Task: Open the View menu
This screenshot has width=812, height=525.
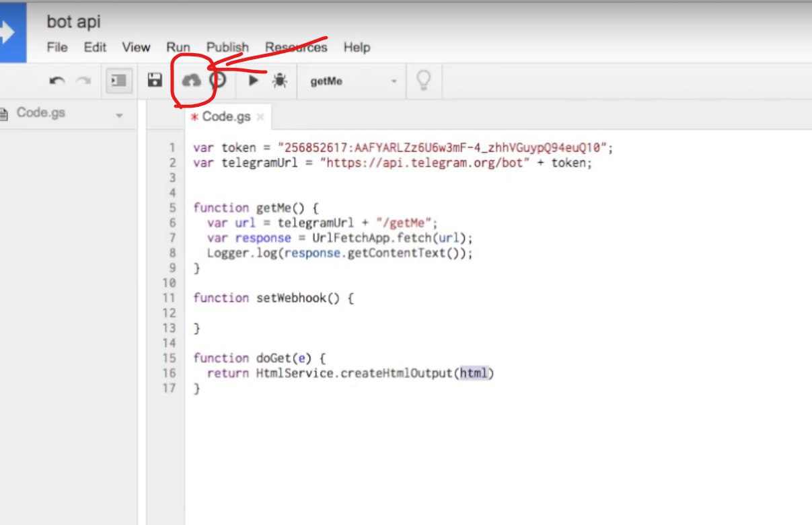Action: point(136,47)
